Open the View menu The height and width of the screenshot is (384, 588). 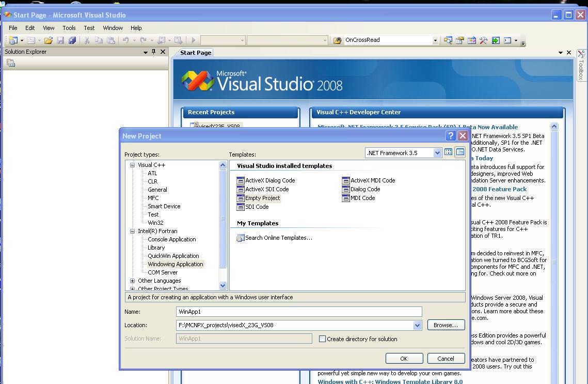(49, 28)
